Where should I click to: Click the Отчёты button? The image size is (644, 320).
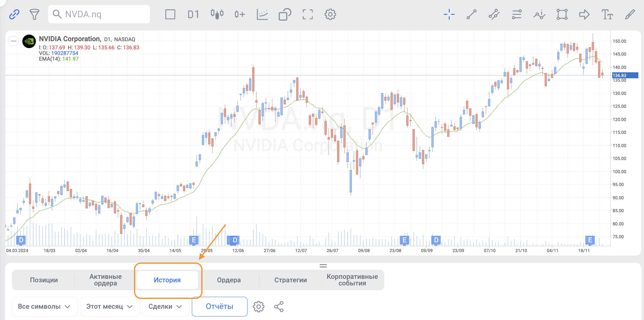219,306
